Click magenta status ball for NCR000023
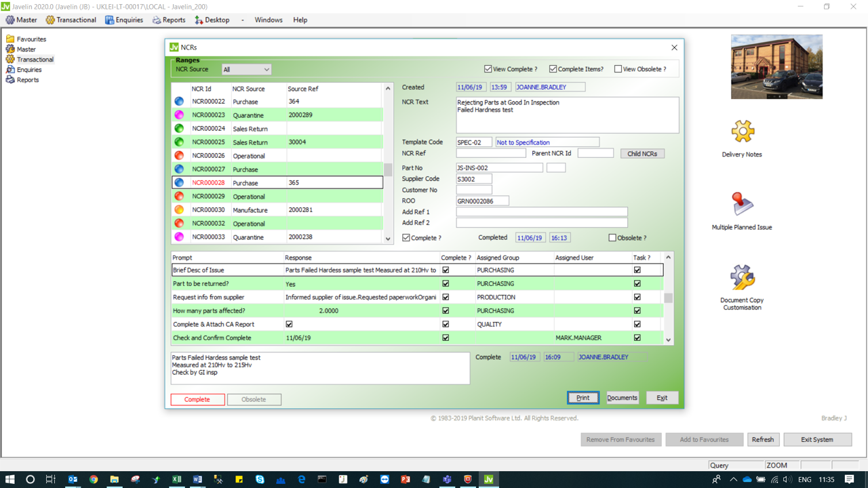Viewport: 868px width, 488px height. point(179,115)
